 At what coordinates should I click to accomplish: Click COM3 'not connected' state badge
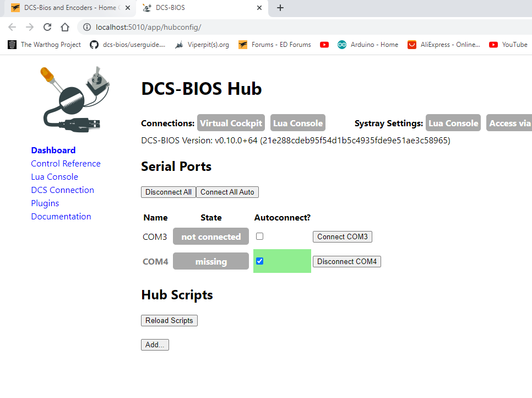[x=211, y=236]
